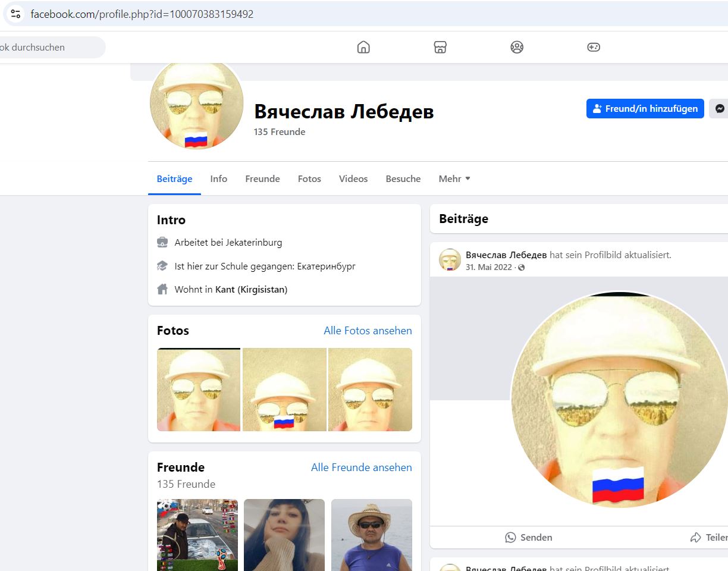Viewport: 728px width, 571px height.
Task: Click the Fotos section heading
Action: (x=173, y=331)
